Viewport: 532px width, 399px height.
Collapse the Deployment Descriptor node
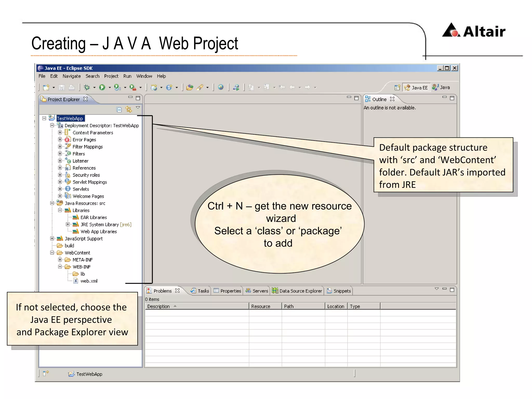[x=52, y=125]
